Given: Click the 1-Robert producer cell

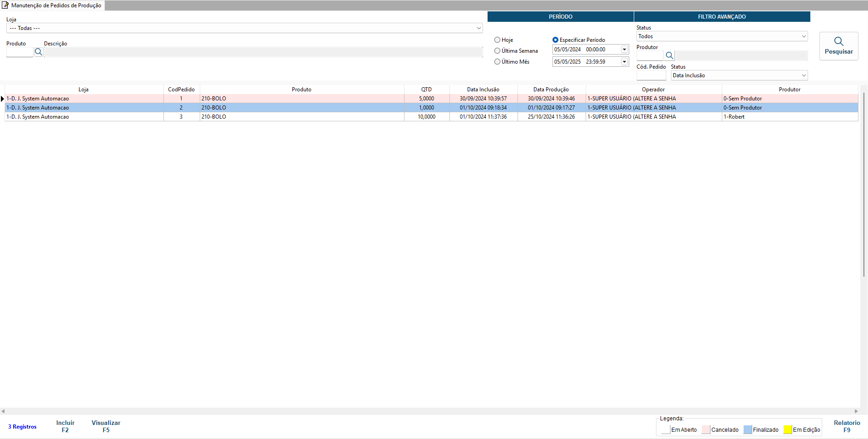Looking at the screenshot, I should coord(790,117).
